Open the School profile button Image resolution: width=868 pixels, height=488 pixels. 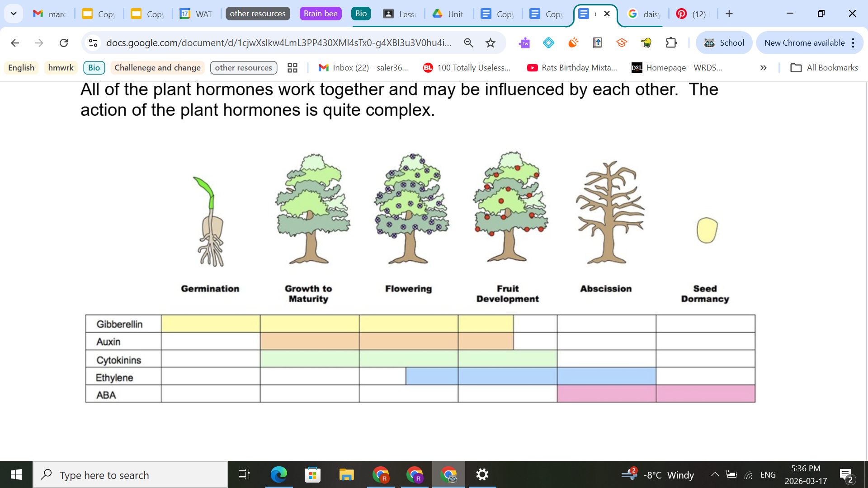click(724, 43)
